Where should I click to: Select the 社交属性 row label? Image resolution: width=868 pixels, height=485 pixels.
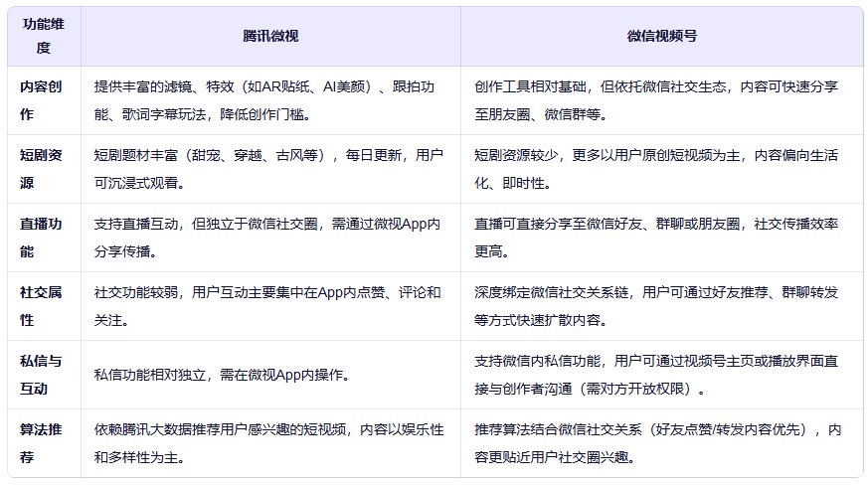pos(44,306)
